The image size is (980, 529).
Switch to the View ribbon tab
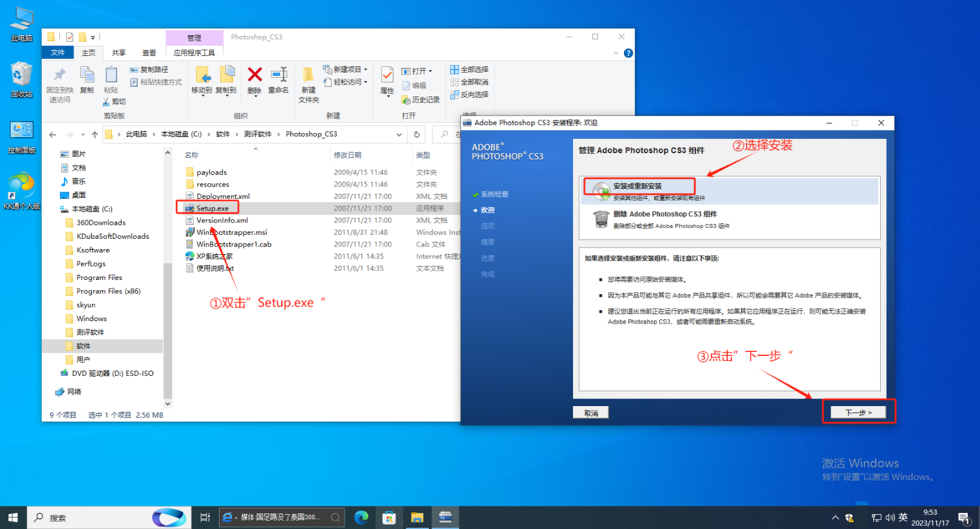[x=149, y=53]
